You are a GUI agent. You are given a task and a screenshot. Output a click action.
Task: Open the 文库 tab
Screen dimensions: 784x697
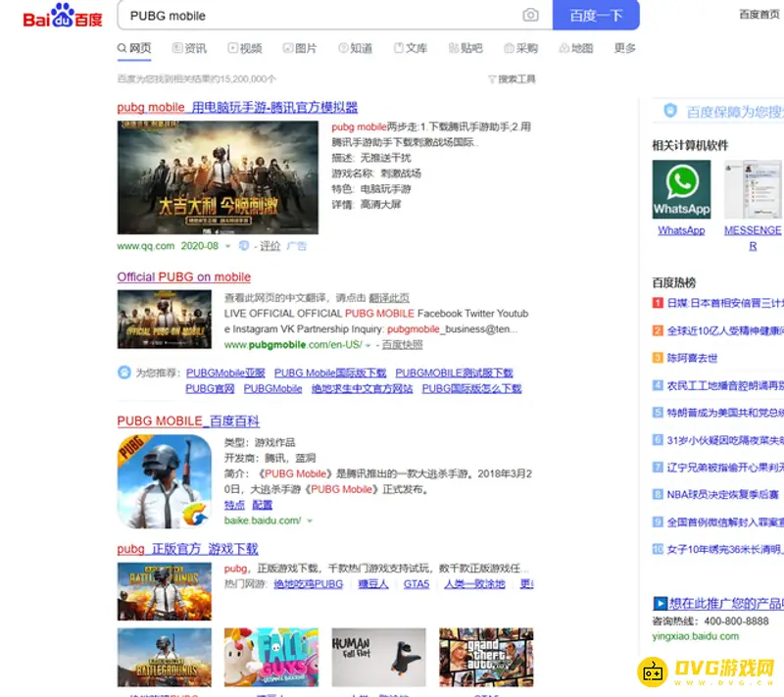(x=411, y=48)
